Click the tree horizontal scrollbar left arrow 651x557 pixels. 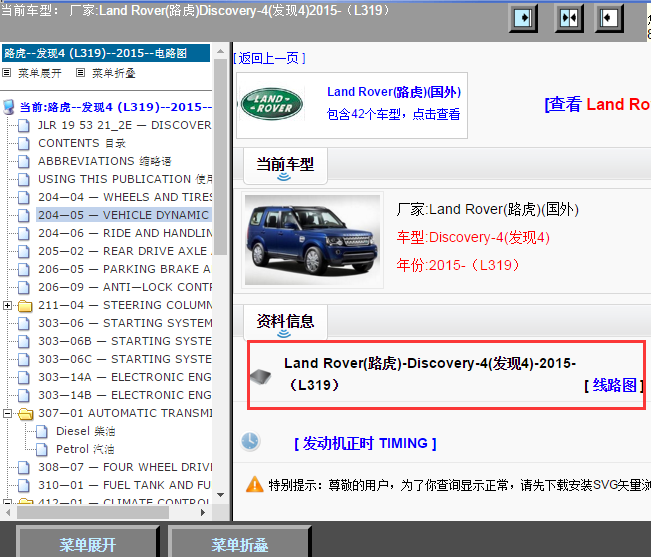click(8, 513)
